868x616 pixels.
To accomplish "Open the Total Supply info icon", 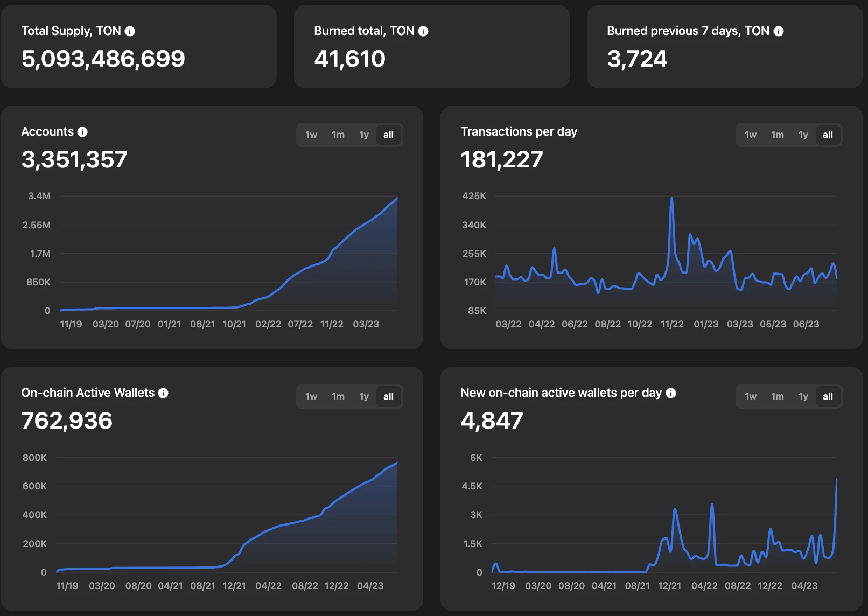I will tap(130, 31).
